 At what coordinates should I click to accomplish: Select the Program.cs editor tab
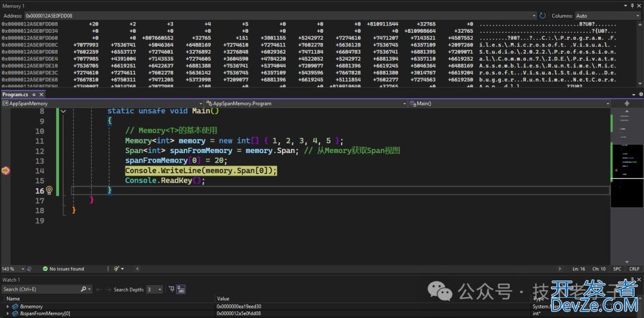[x=15, y=94]
